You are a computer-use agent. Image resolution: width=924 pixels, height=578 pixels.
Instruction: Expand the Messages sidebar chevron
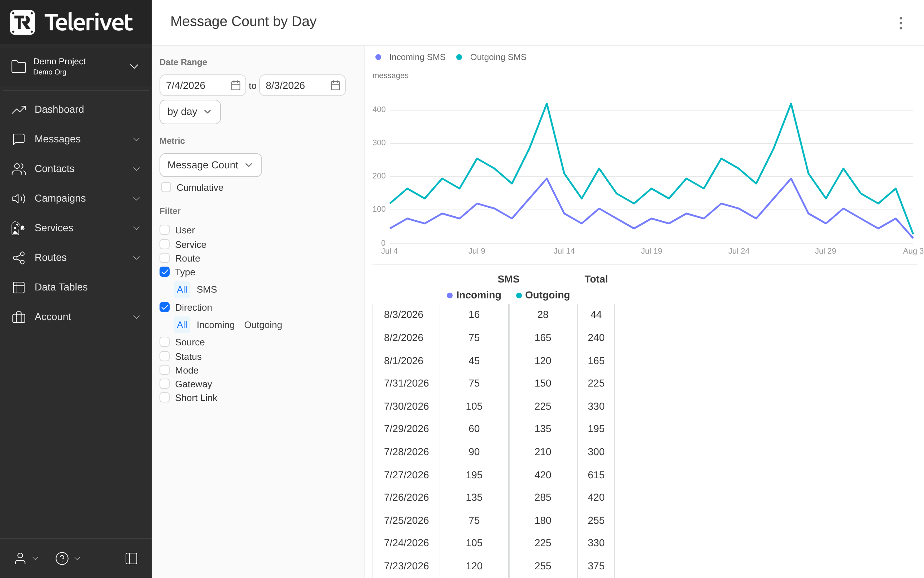136,139
